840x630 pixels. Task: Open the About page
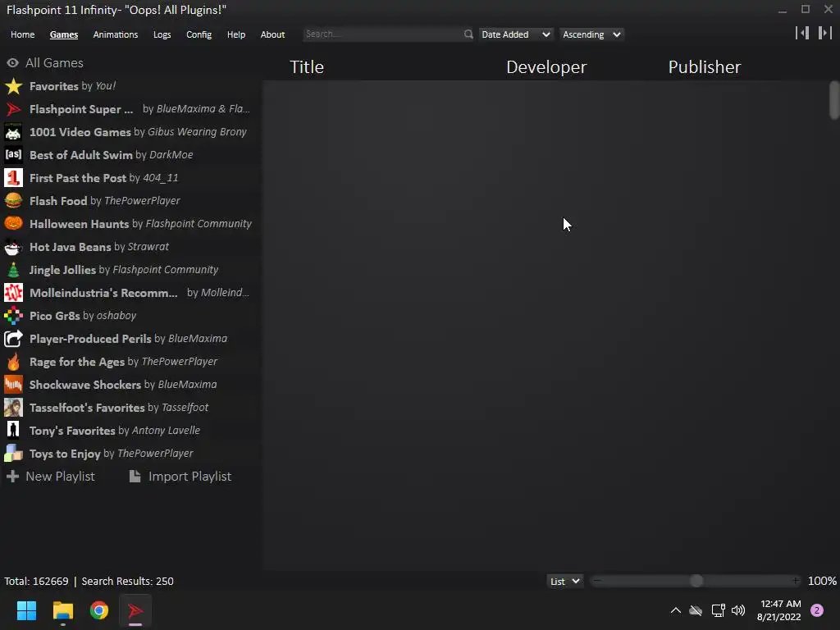pyautogui.click(x=272, y=34)
